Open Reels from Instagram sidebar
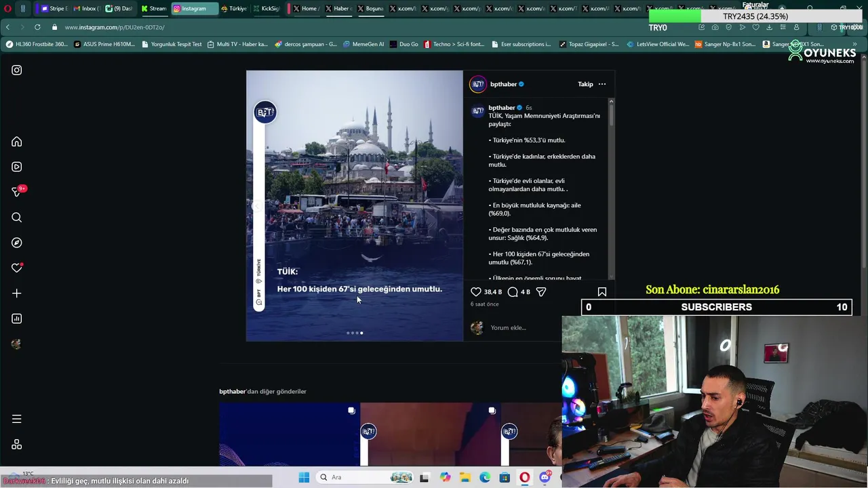 pos(17,167)
